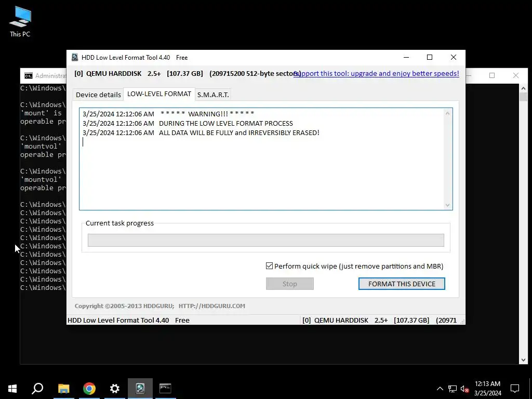
Task: Open the network status tray icon
Action: coord(453,389)
